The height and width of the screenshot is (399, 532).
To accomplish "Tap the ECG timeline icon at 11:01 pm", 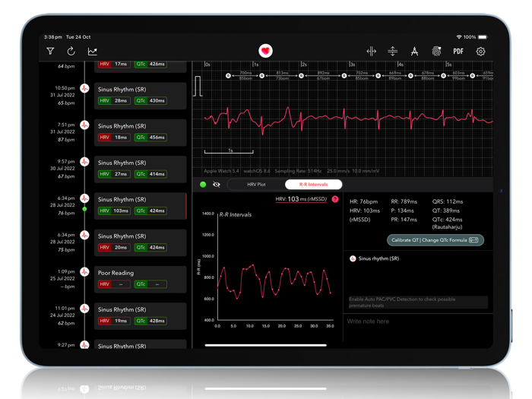I will coord(84,309).
